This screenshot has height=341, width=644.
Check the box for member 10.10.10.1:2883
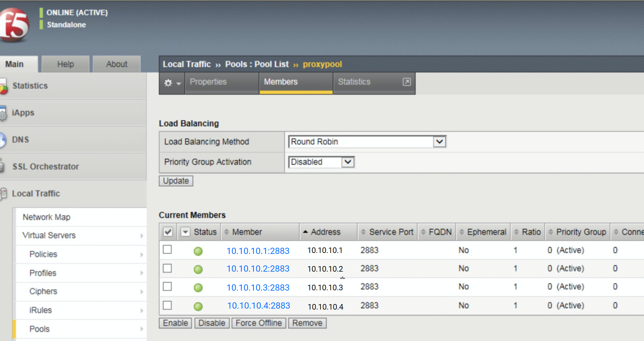[167, 249]
